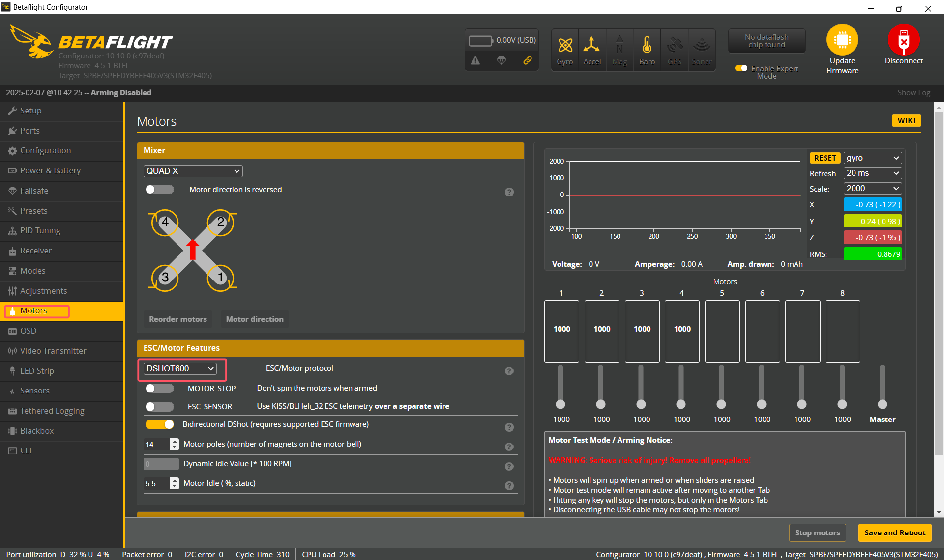This screenshot has width=944, height=560.
Task: Open the Ports tab
Action: pos(61,131)
